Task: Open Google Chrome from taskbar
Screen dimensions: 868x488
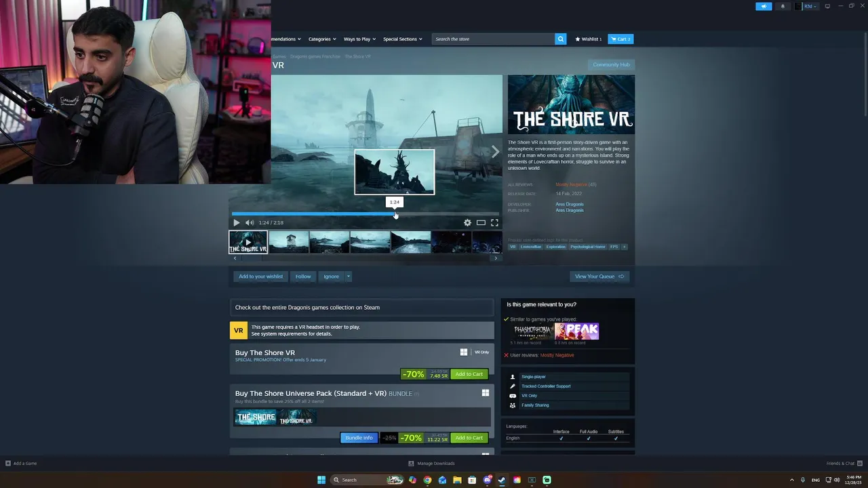Action: 427,480
